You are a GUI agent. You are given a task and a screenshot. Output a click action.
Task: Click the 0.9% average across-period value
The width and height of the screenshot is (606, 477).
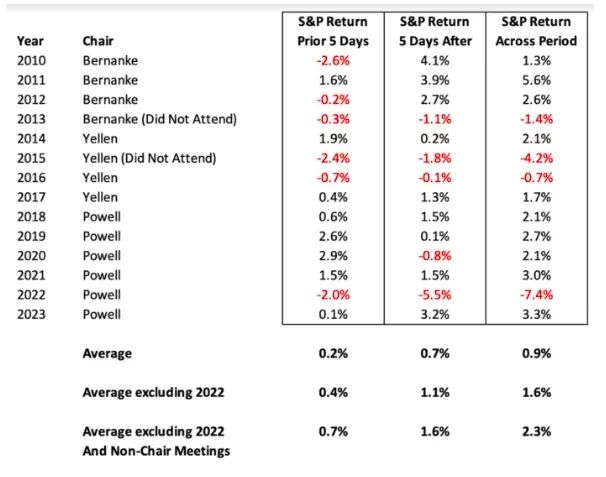click(536, 353)
